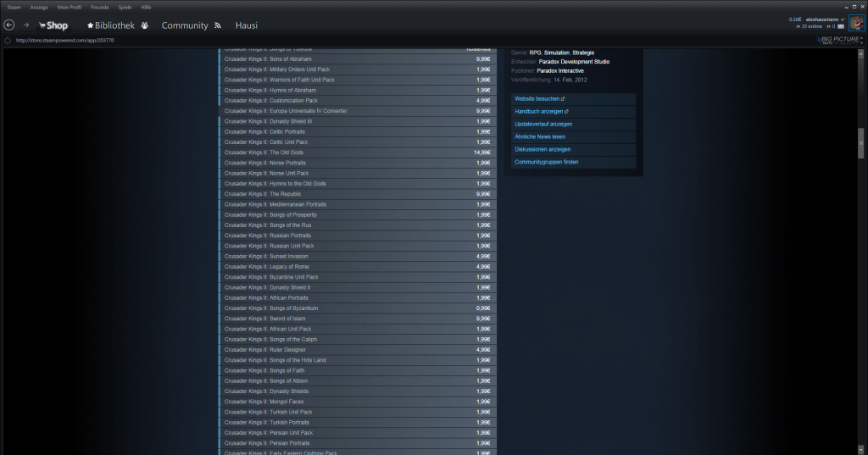Click the back navigation arrow
Screen dimensions: 868x455
pos(9,25)
